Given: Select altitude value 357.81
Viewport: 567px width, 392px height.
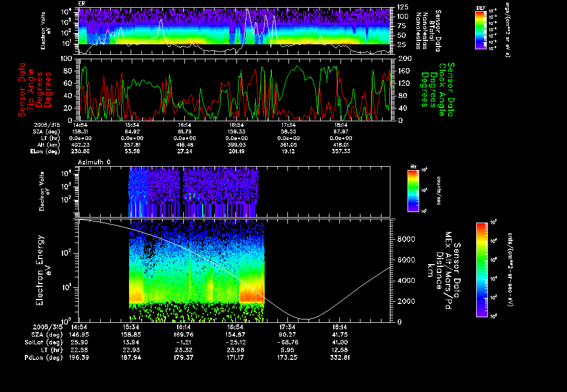Looking at the screenshot, I should (132, 145).
